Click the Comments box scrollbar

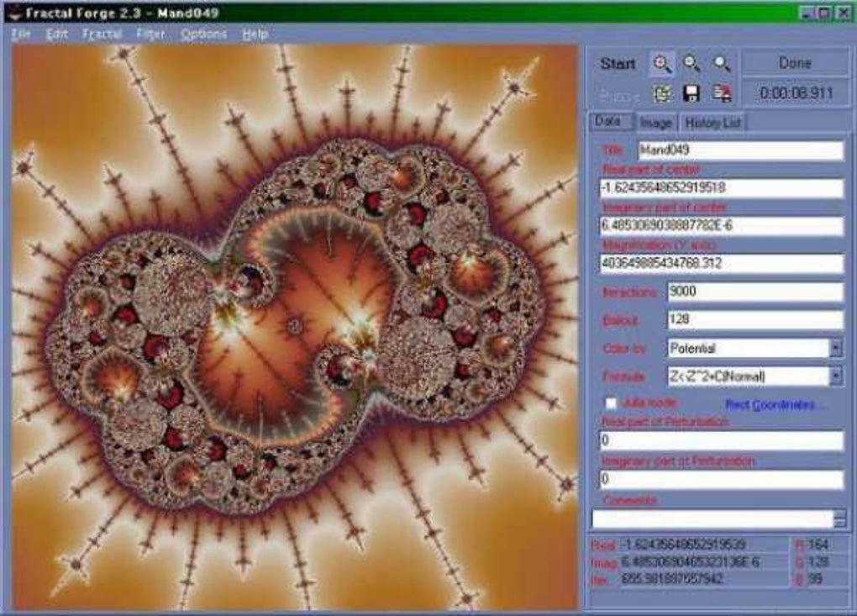click(x=840, y=519)
